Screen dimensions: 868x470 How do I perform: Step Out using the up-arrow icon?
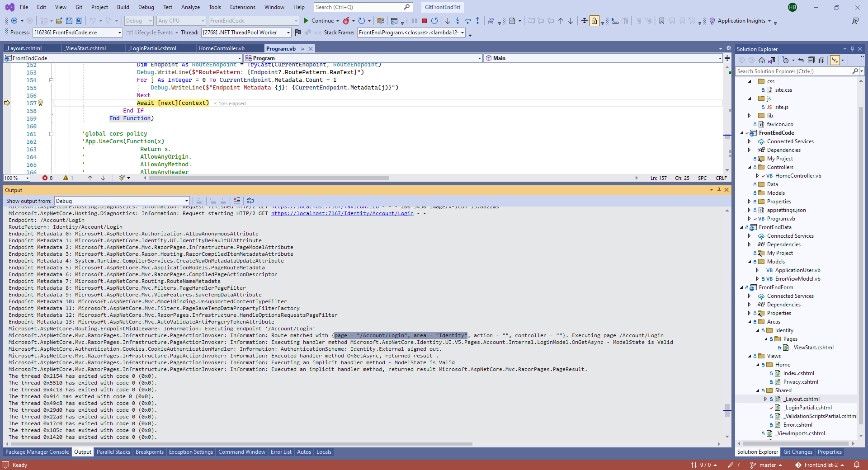477,21
